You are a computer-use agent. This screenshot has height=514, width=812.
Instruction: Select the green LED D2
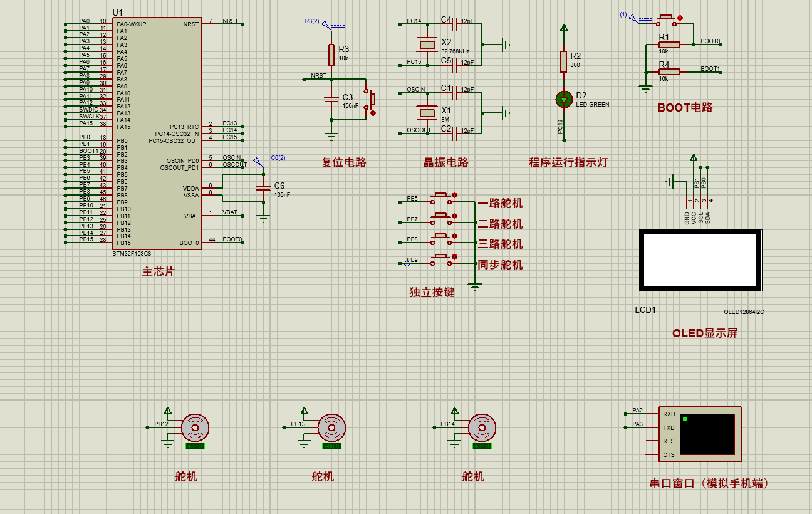coord(564,99)
